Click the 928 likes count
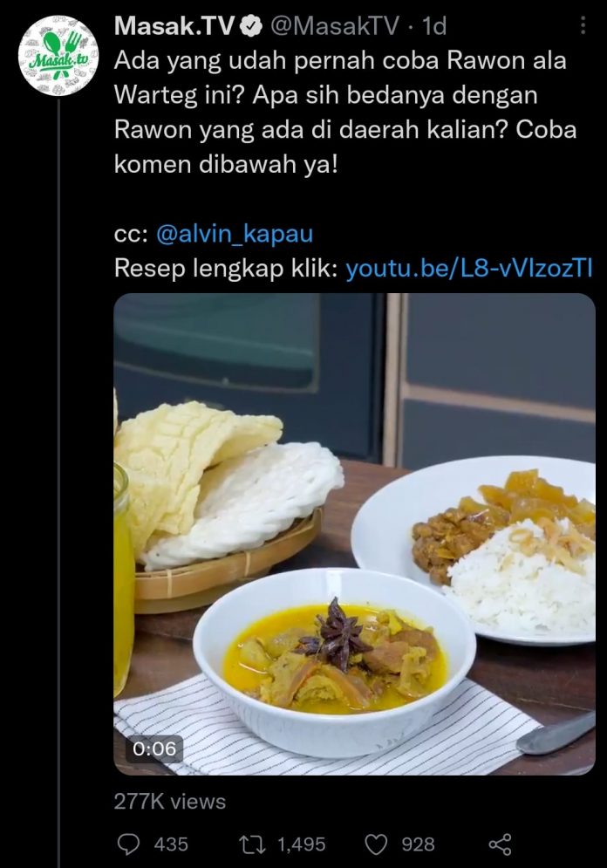607x868 pixels. pos(418,844)
